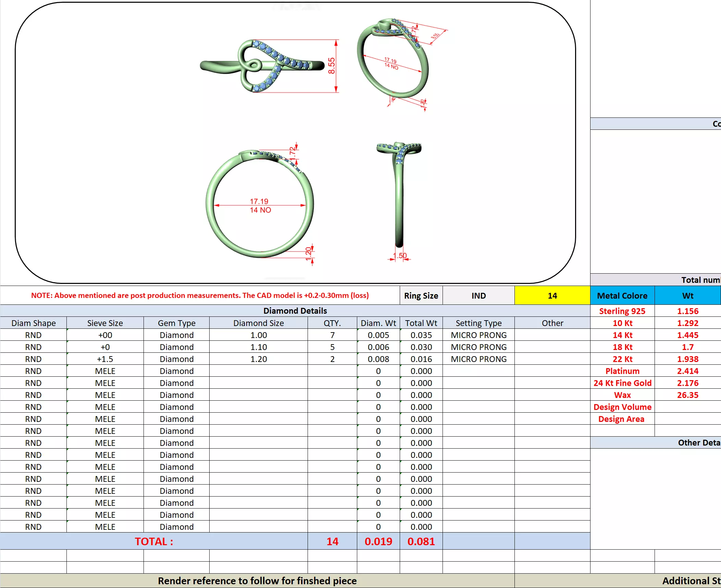Select the TOTAL quantity cell showing 14
Screen dimensions: 721x588
coord(332,541)
